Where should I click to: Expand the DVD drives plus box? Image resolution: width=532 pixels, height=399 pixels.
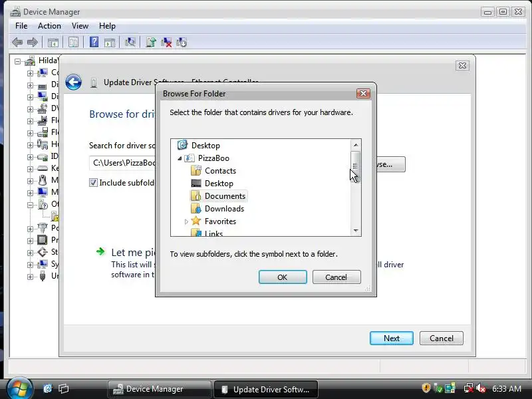30,109
